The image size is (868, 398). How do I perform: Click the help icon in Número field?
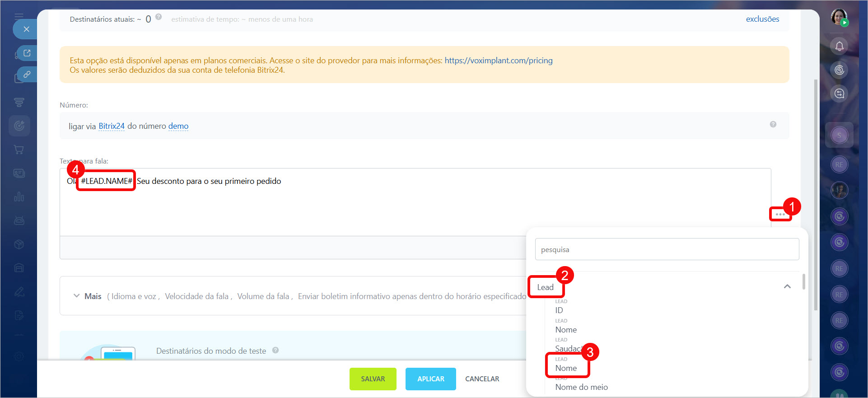[x=773, y=124]
